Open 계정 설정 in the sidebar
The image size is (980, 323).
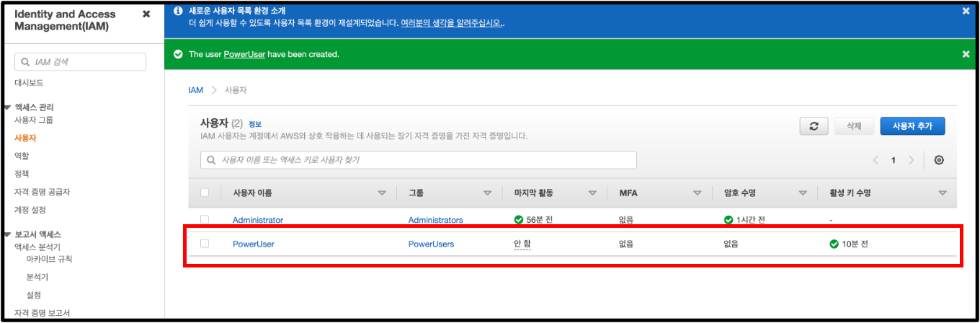point(32,210)
